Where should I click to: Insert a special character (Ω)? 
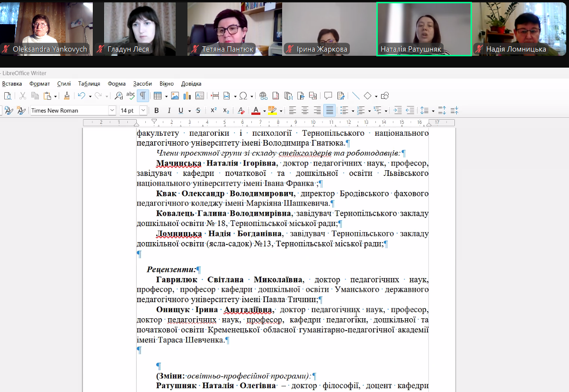242,96
